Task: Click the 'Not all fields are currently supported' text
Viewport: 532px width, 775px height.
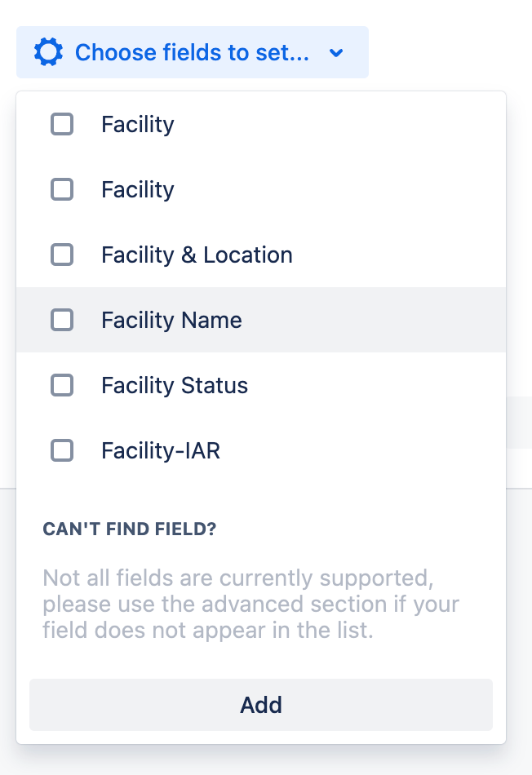Action: click(237, 579)
